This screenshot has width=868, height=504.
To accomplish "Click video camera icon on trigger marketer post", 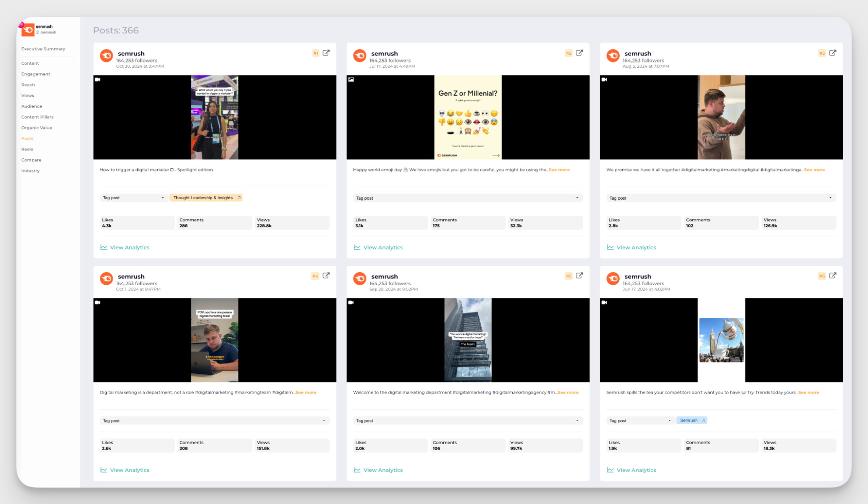I will pyautogui.click(x=98, y=80).
